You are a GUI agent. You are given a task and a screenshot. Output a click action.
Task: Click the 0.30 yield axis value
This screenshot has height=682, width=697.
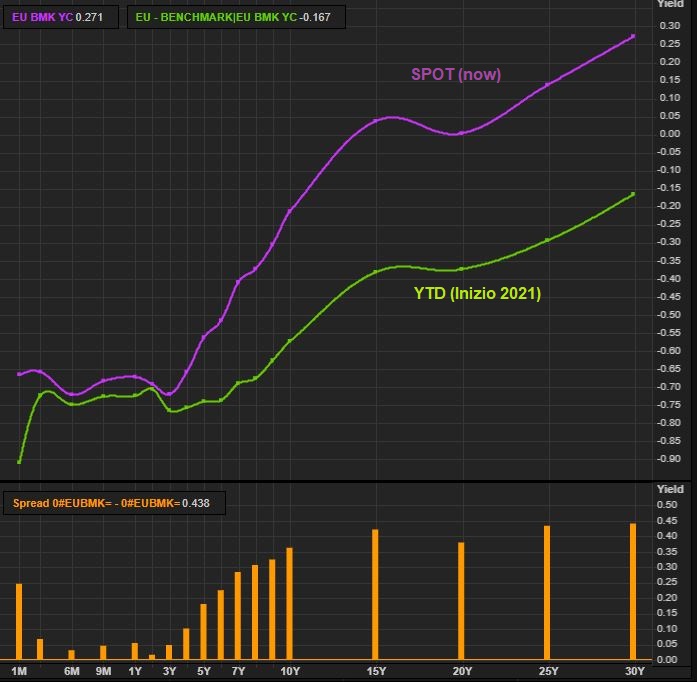click(670, 25)
